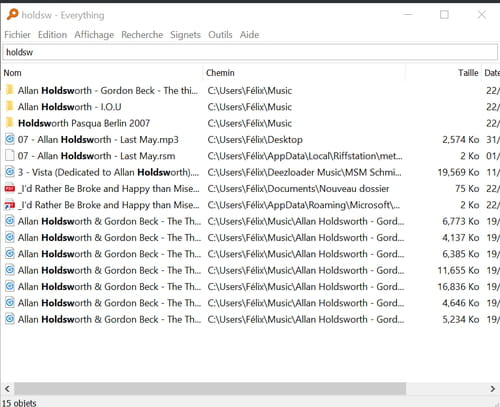Click the size value 16,836 Ko
Screen dimensions: 500x407
pyautogui.click(x=458, y=287)
